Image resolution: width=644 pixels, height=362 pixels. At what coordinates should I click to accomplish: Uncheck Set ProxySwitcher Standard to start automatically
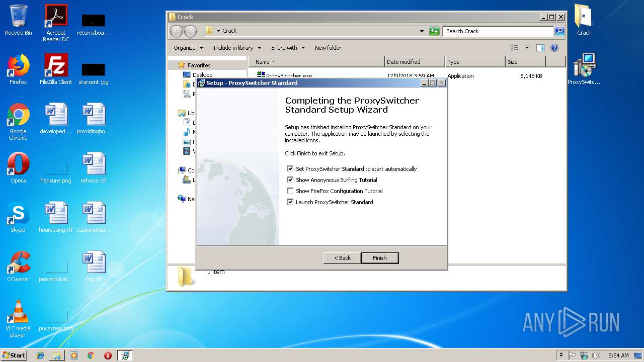(290, 169)
